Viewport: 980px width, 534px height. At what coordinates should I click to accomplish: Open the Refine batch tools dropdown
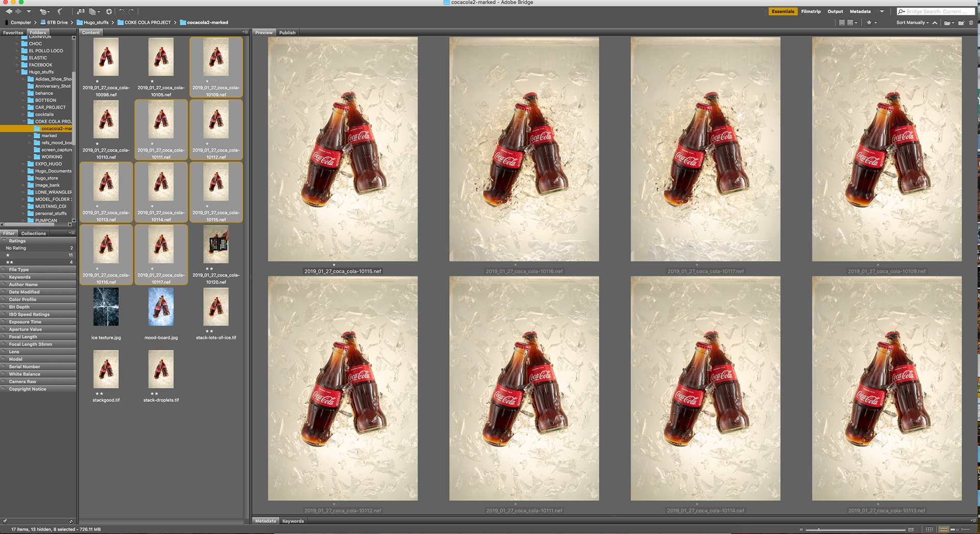point(94,11)
